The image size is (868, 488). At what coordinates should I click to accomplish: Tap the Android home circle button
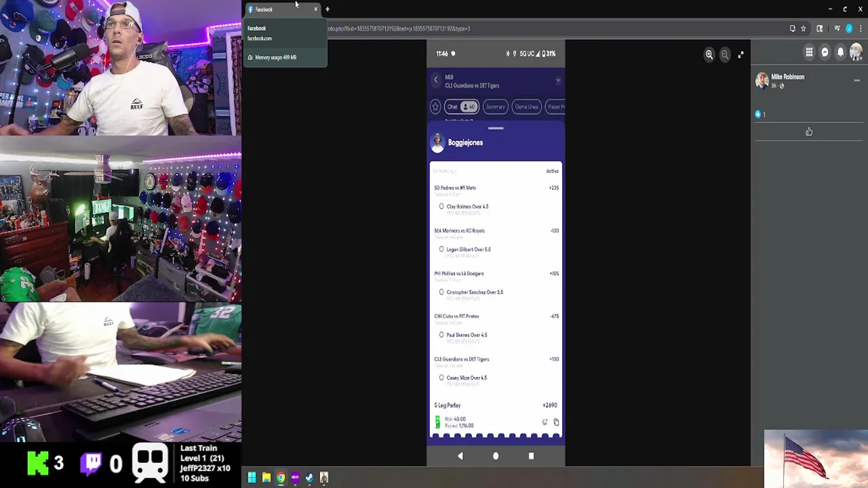496,456
